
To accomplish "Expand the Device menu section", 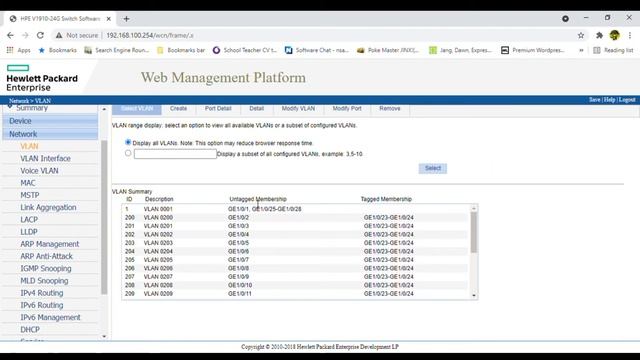I will click(50, 121).
